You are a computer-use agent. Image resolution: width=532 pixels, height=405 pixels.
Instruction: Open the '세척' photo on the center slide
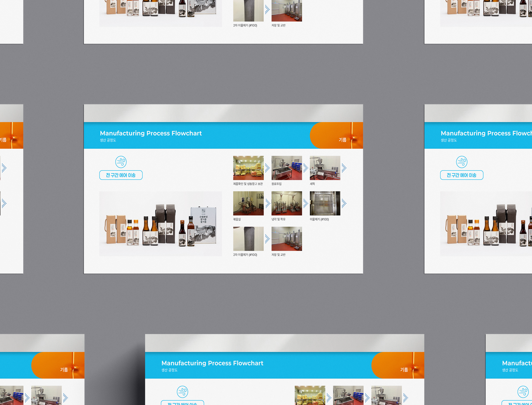point(325,168)
